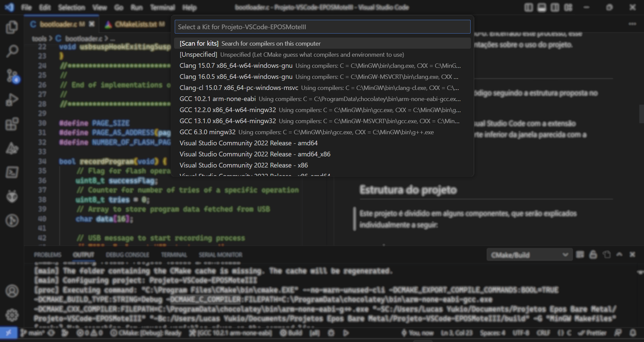
Task: Open the Help menu
Action: tap(190, 7)
